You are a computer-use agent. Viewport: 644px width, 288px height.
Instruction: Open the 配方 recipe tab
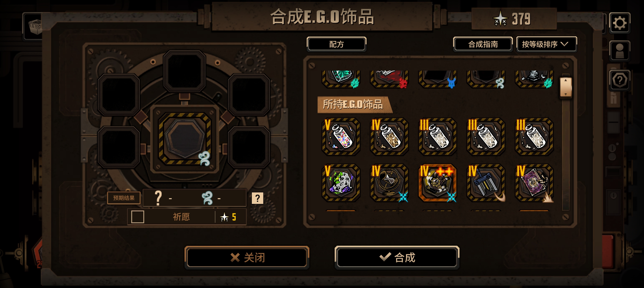coord(336,44)
